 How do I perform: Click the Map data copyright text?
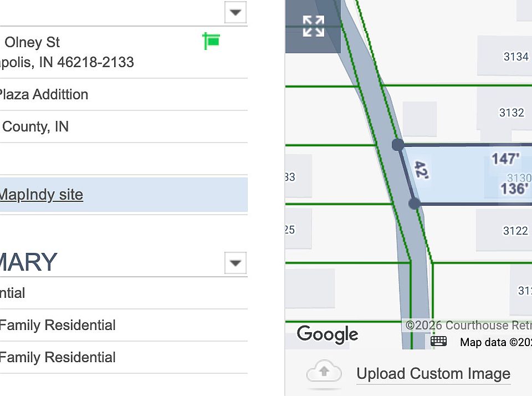(495, 342)
